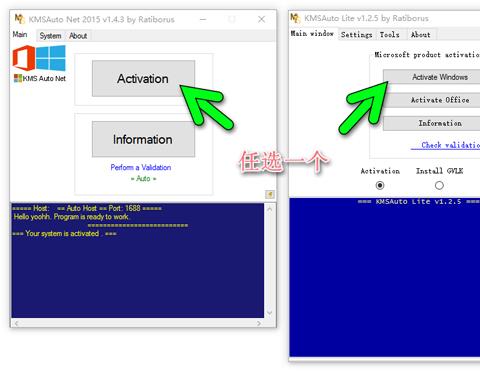This screenshot has height=372, width=480.
Task: Click the Activate Windows button in KMSAuto Lite
Action: click(x=432, y=77)
